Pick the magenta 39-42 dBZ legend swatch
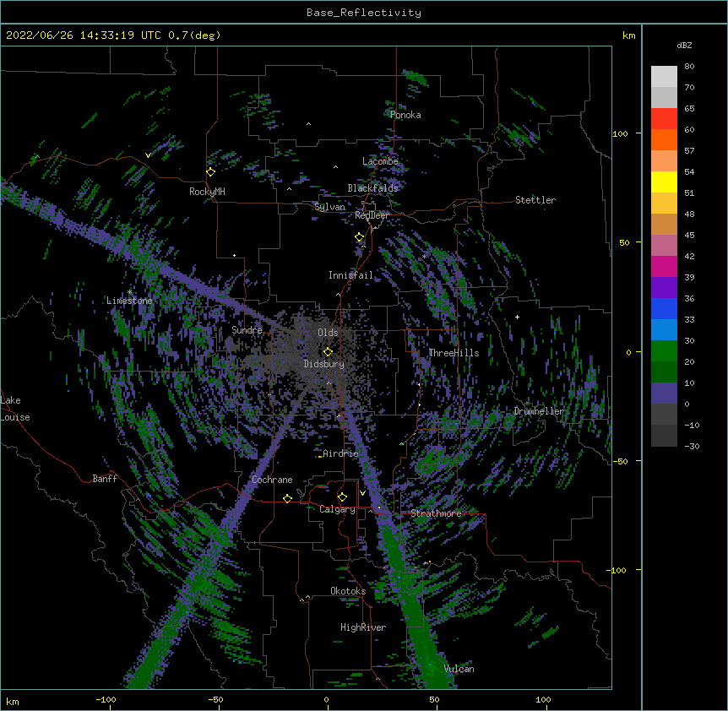Viewport: 728px width, 711px height. pos(664,266)
